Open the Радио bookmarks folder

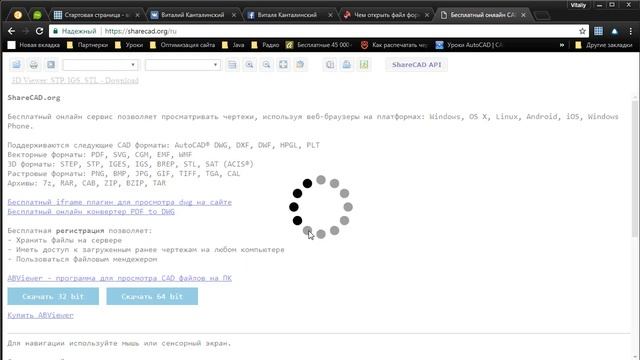tap(265, 45)
